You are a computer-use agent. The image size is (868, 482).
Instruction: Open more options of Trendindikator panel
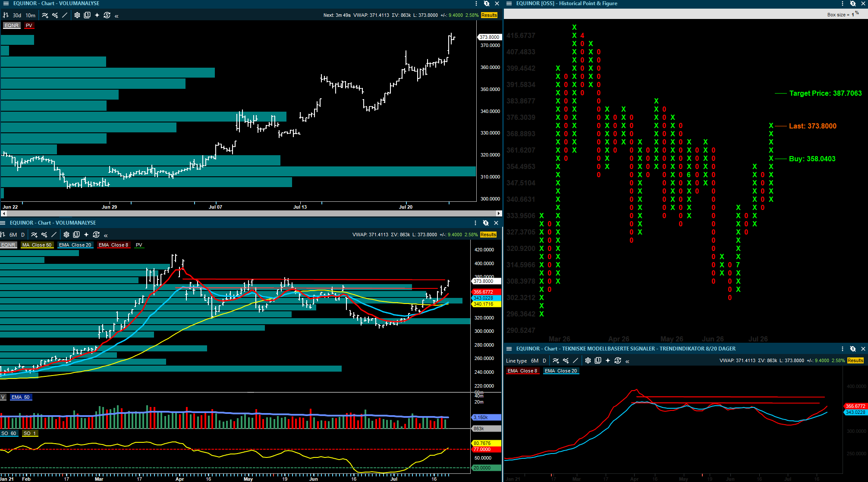[843, 349]
